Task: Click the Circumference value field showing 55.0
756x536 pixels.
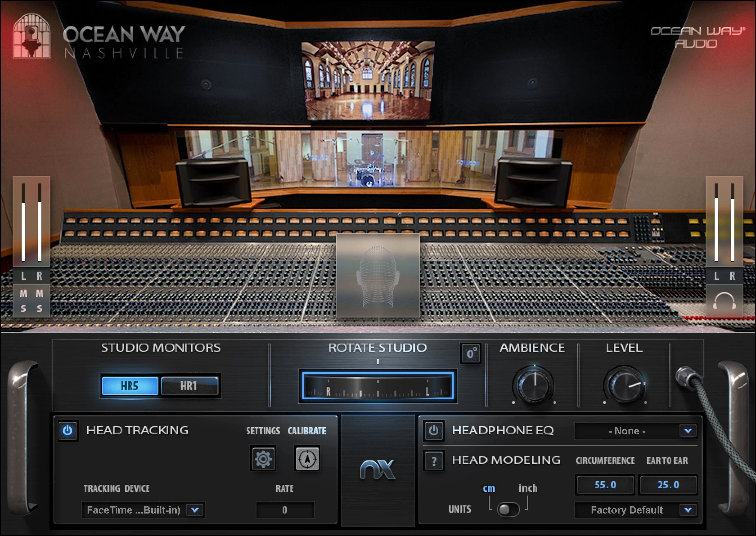Action: 605,485
